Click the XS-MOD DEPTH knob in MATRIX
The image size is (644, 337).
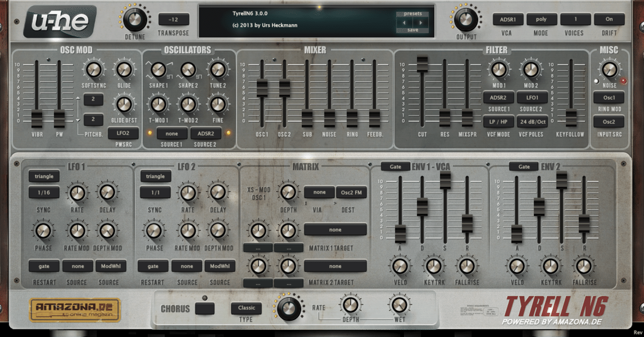click(288, 192)
